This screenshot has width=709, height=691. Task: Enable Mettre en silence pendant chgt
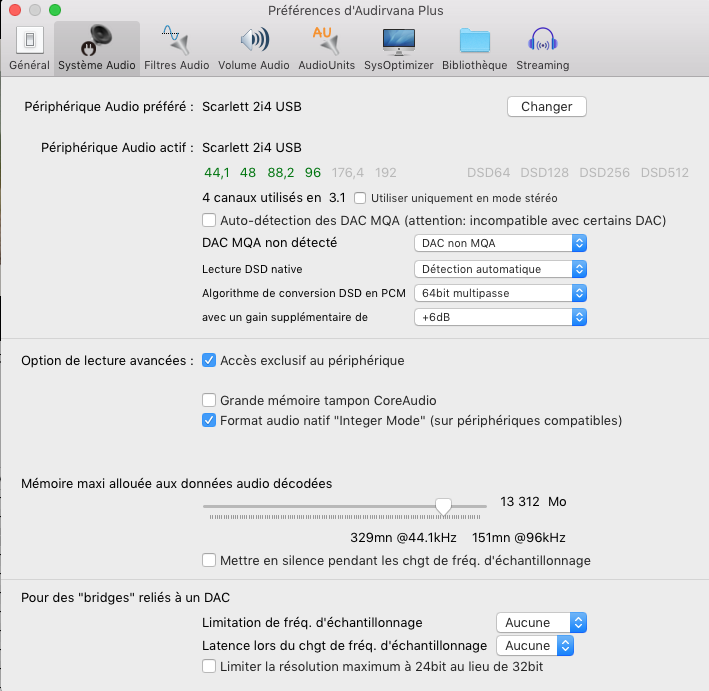pyautogui.click(x=208, y=560)
